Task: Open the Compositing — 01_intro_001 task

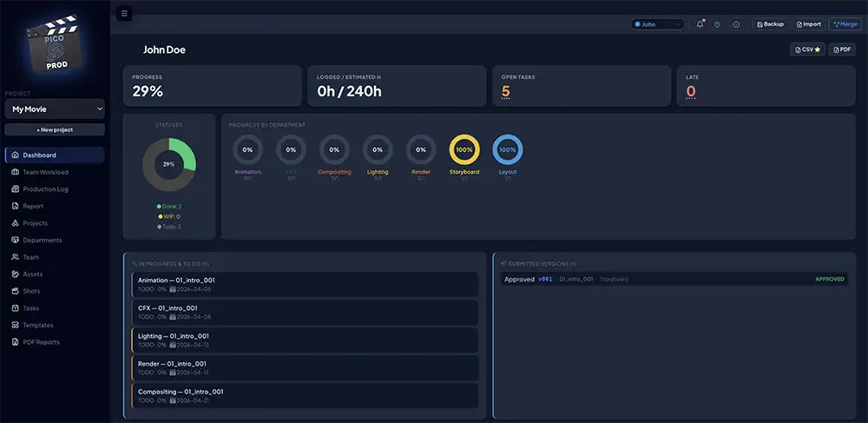Action: [x=305, y=396]
